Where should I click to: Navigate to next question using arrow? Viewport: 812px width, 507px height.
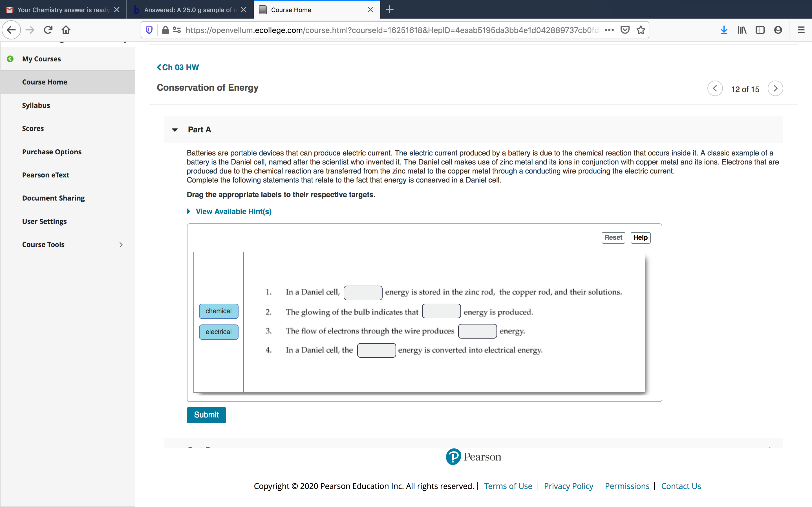pos(775,88)
